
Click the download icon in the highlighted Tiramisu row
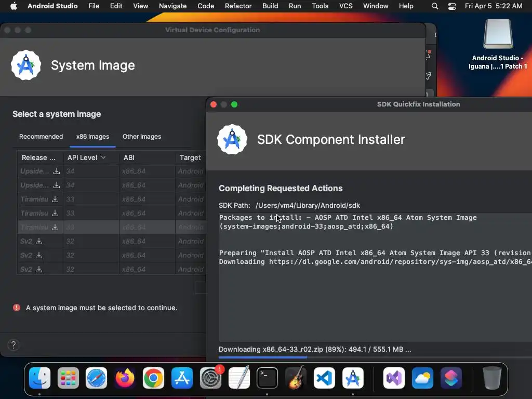click(55, 227)
